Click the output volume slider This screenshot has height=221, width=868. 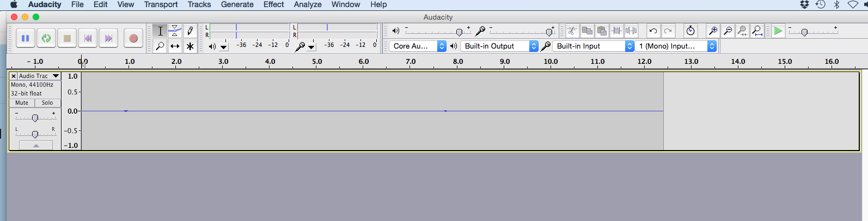(x=438, y=31)
